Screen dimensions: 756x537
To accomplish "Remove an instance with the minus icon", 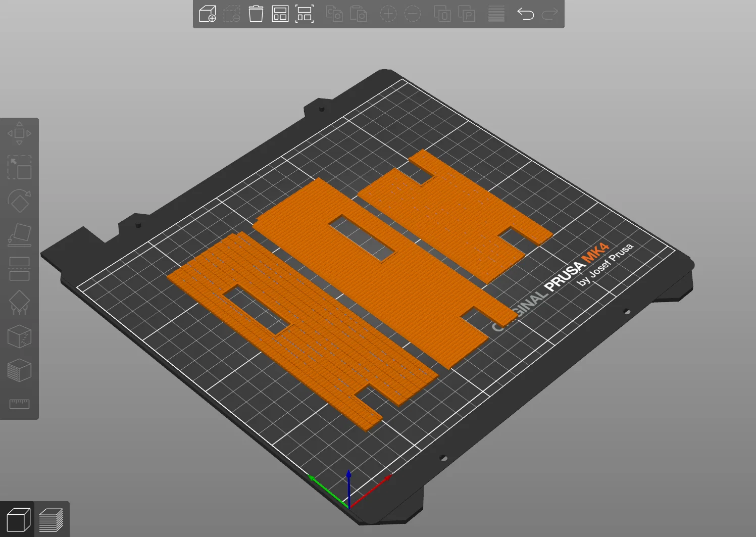I will 413,14.
